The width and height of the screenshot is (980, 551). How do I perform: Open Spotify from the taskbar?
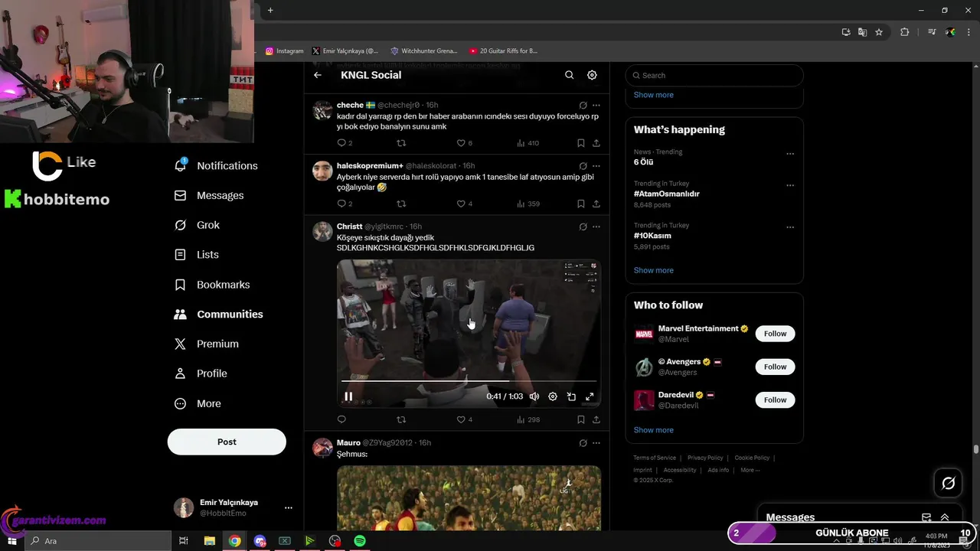click(x=360, y=541)
